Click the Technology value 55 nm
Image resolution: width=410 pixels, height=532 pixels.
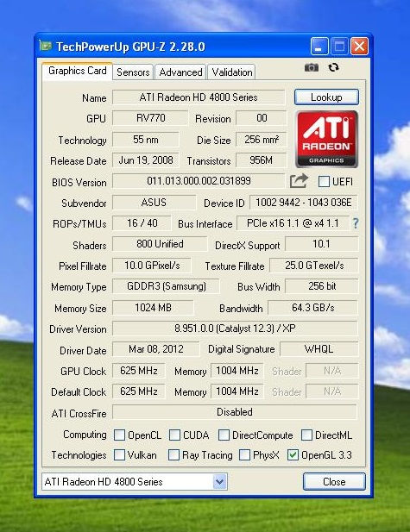[x=146, y=140]
